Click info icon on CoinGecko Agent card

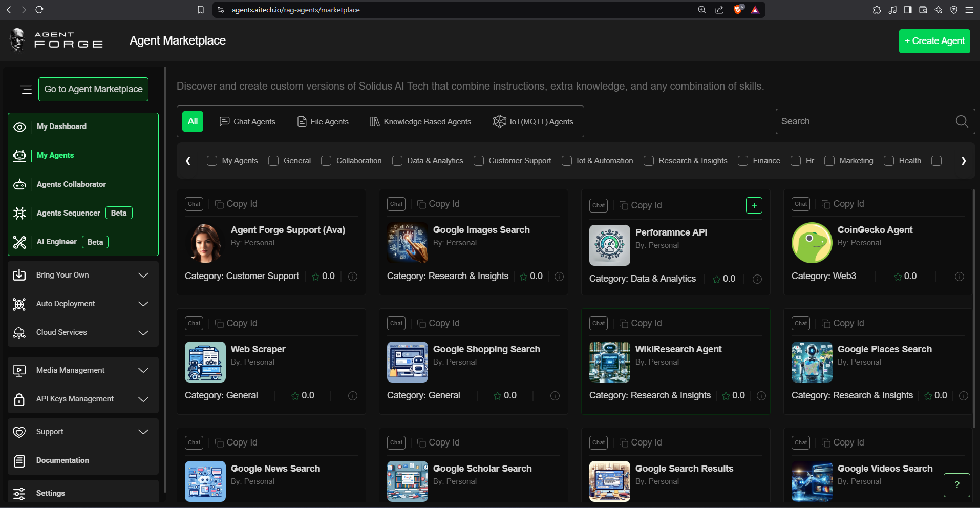click(x=960, y=277)
